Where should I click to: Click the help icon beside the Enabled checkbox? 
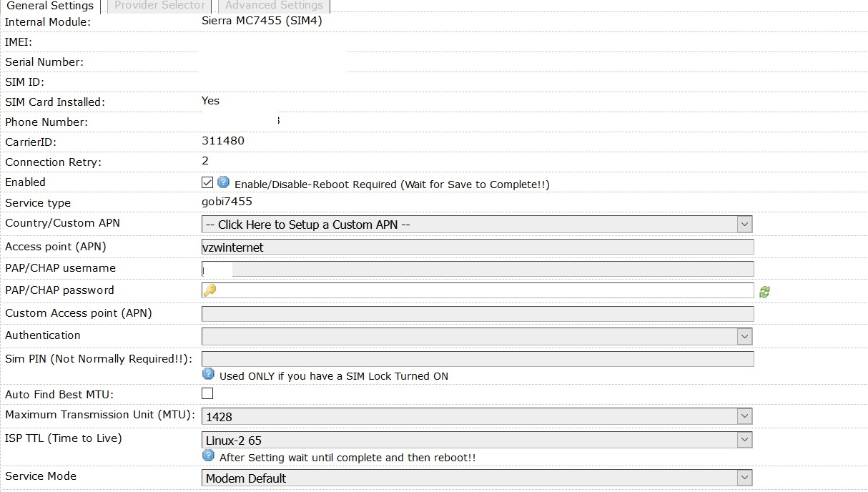[223, 182]
